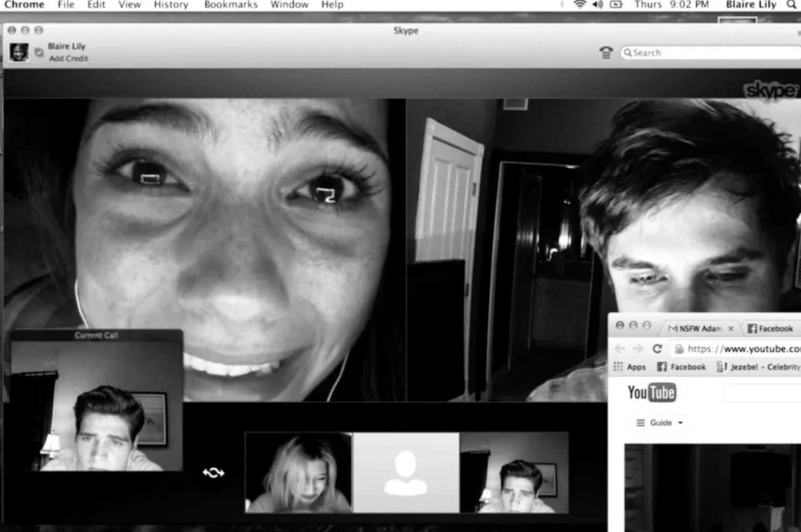Select the blank avatar participant thumbnail
Viewport: 801px width, 532px height.
pyautogui.click(x=406, y=473)
